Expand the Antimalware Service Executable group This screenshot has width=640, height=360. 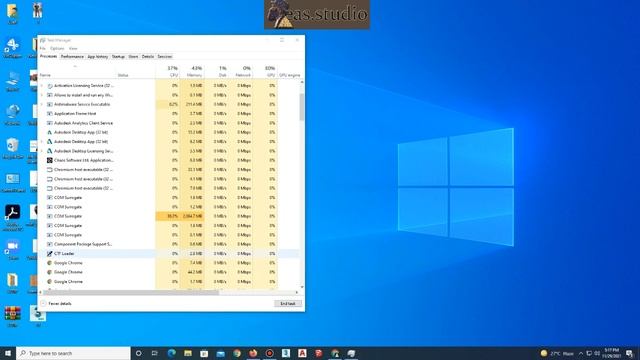point(42,104)
